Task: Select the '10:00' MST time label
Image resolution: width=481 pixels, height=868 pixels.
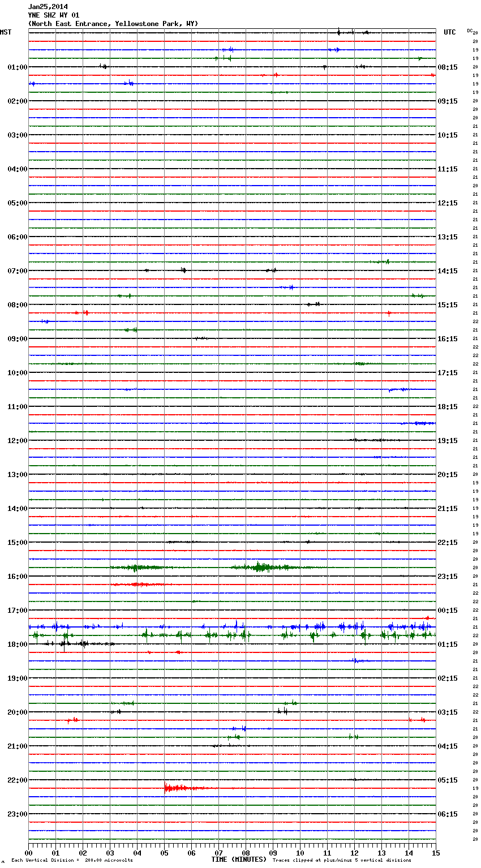Action: point(18,373)
